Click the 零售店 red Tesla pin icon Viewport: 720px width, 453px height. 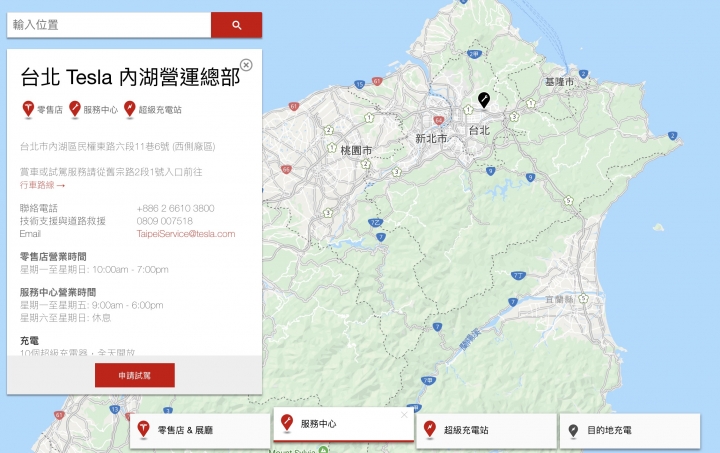[28, 109]
